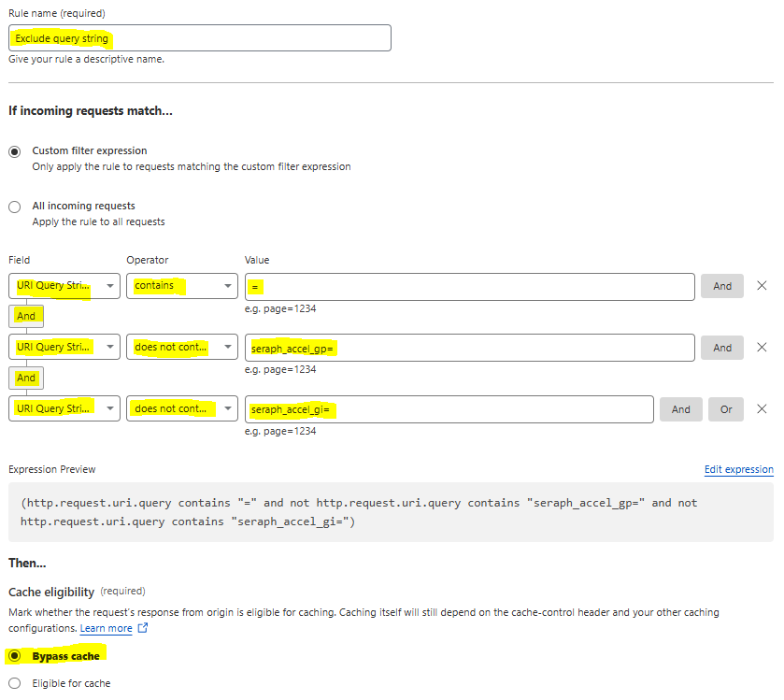Click the Or button on the last row

tap(726, 409)
